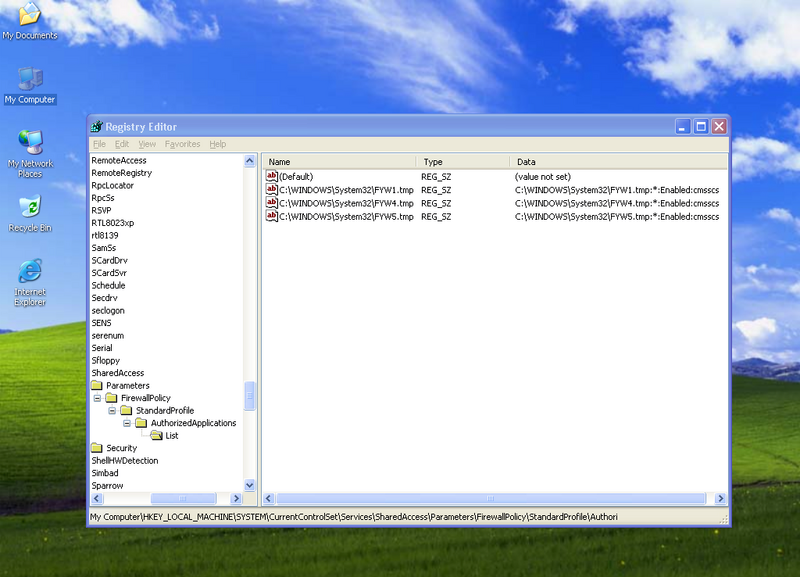The width and height of the screenshot is (800, 577).
Task: Sort values by the Name column header
Action: [340, 162]
